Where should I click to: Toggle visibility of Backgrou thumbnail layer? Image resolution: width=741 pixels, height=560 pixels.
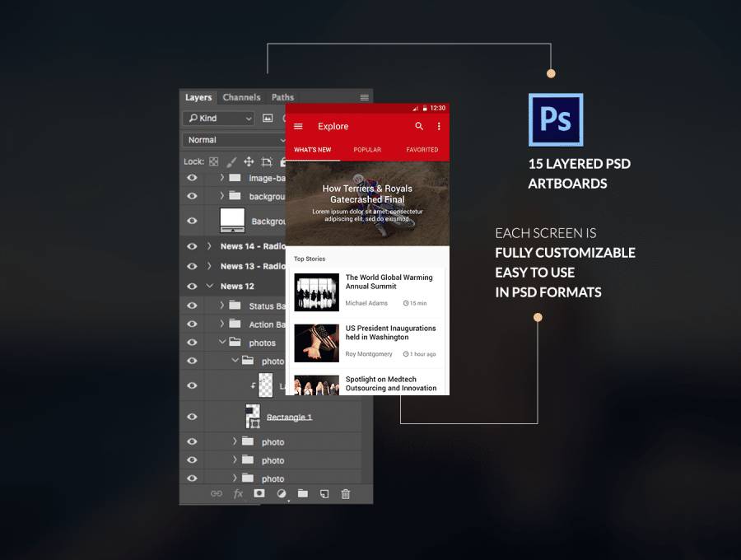click(192, 221)
